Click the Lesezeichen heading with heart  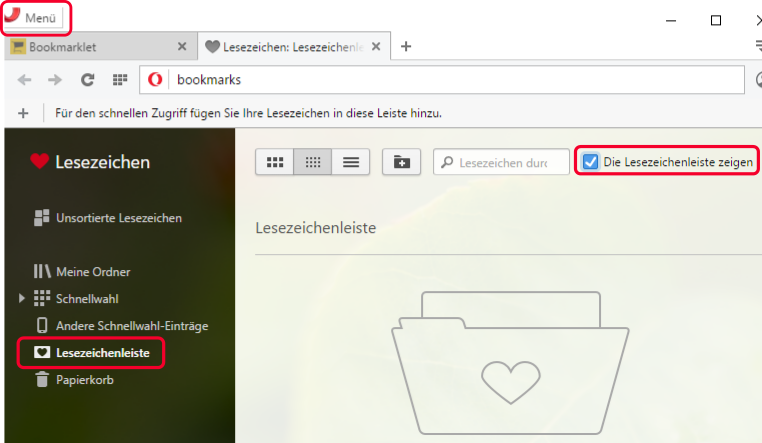(90, 162)
